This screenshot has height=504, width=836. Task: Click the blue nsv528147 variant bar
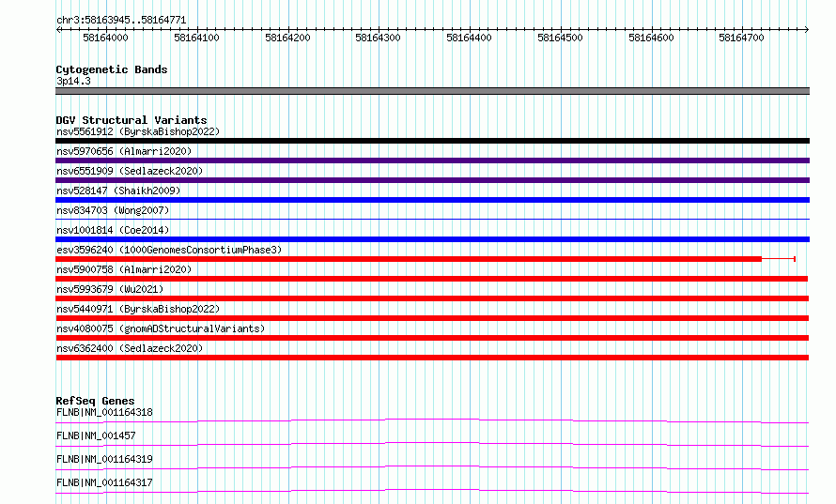tap(432, 200)
